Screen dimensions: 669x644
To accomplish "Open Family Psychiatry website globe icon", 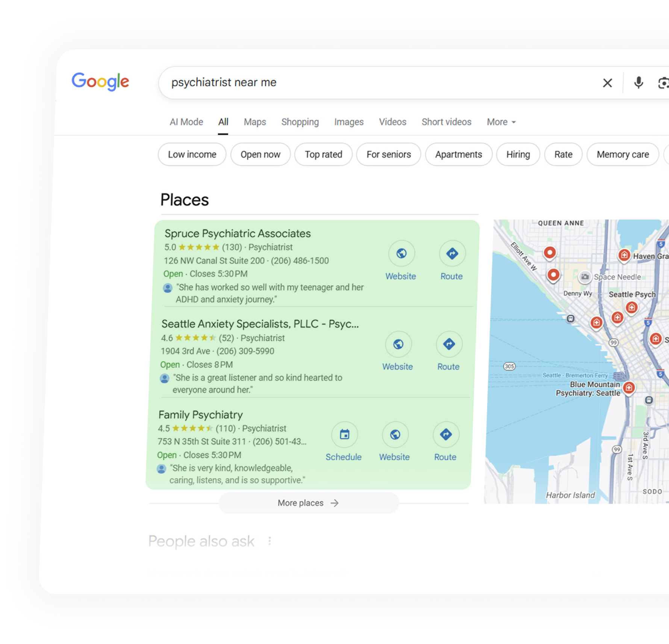I will tap(395, 435).
